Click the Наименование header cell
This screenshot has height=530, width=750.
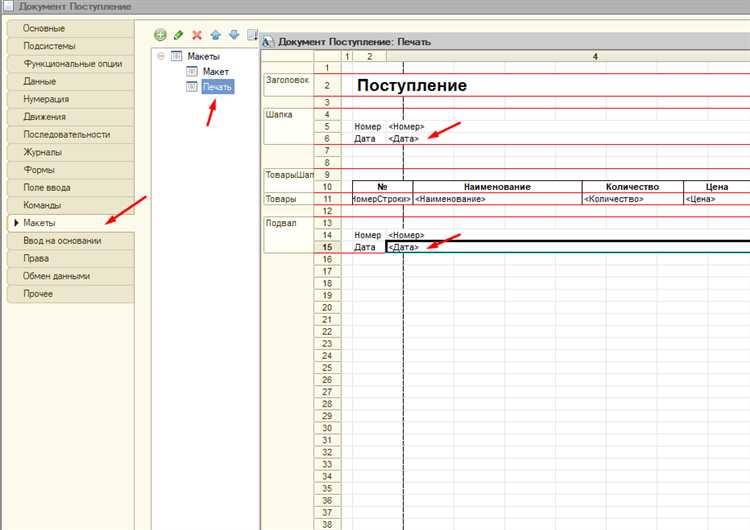point(497,187)
